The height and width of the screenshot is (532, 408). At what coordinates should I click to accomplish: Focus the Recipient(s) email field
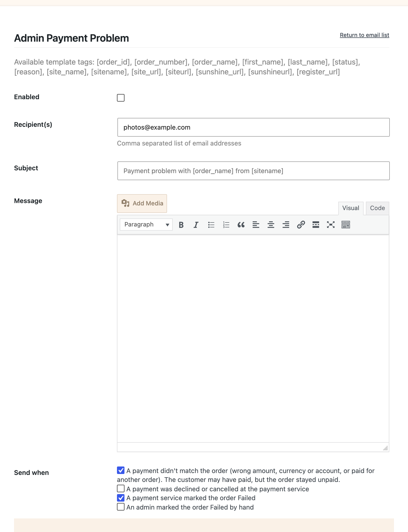point(254,127)
